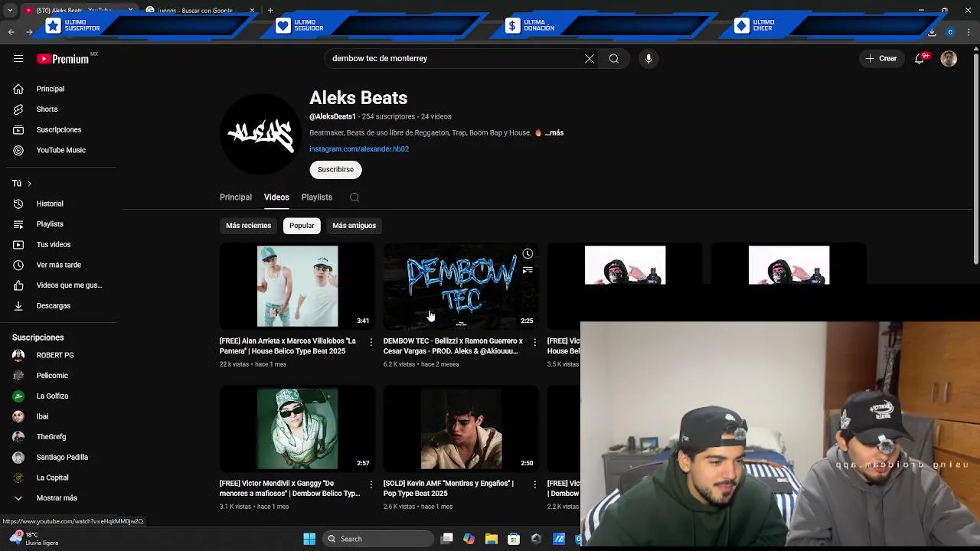980x551 pixels.
Task: Open a new browser tab with plus
Action: point(270,11)
